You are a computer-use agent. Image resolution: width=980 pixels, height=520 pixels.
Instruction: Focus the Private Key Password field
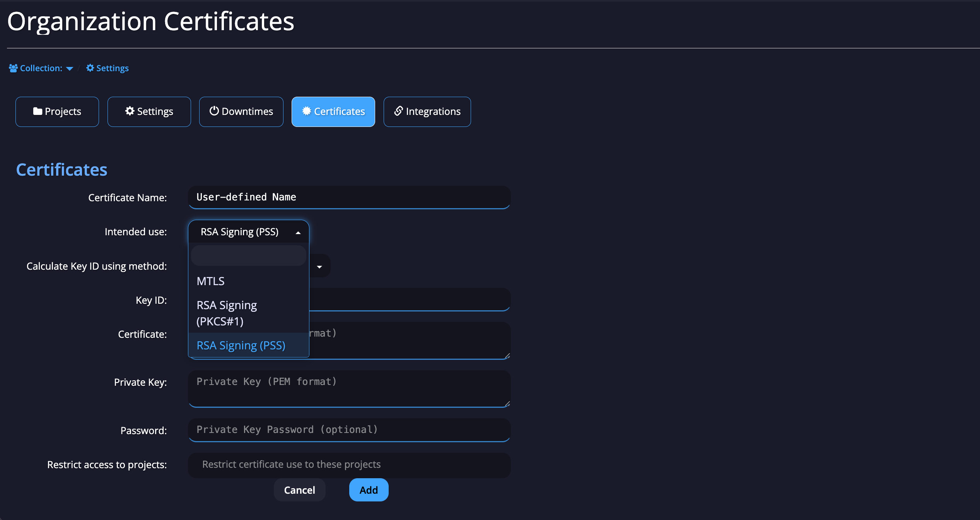[349, 429]
